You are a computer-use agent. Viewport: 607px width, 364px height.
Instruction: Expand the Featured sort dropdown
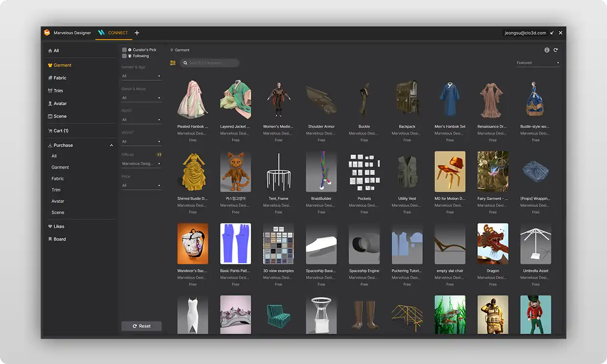coord(537,63)
